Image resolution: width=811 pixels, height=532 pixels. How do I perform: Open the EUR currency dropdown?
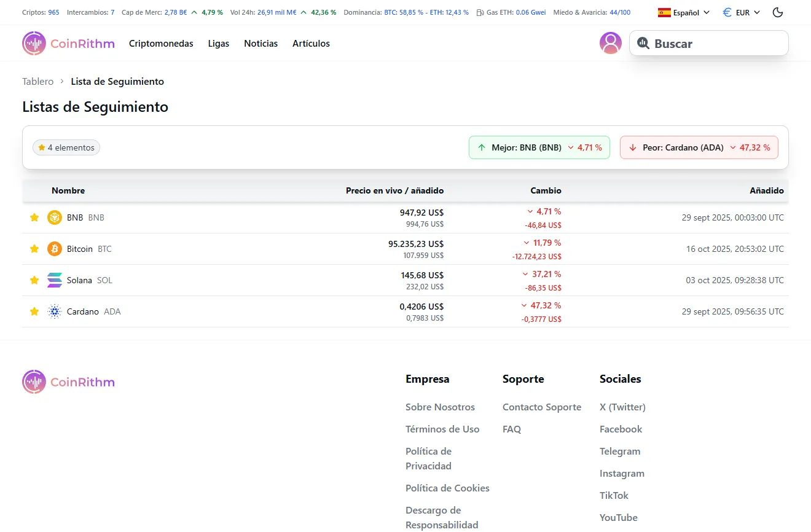pos(741,12)
